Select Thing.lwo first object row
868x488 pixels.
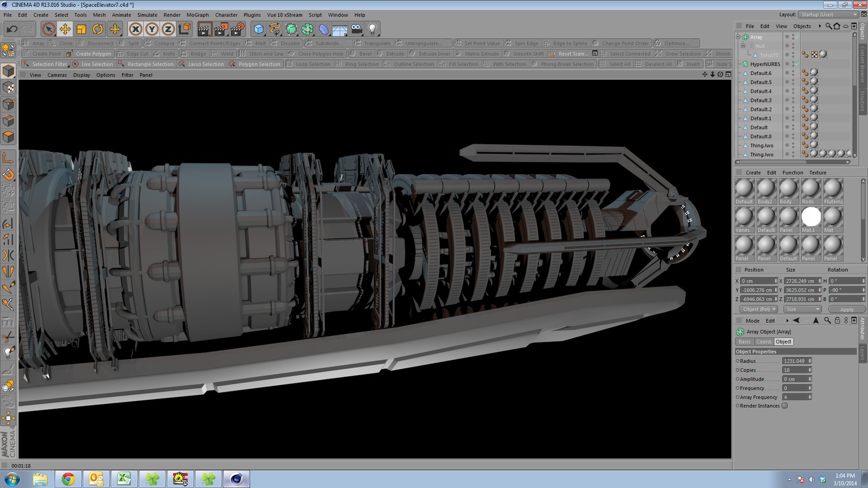(x=762, y=145)
